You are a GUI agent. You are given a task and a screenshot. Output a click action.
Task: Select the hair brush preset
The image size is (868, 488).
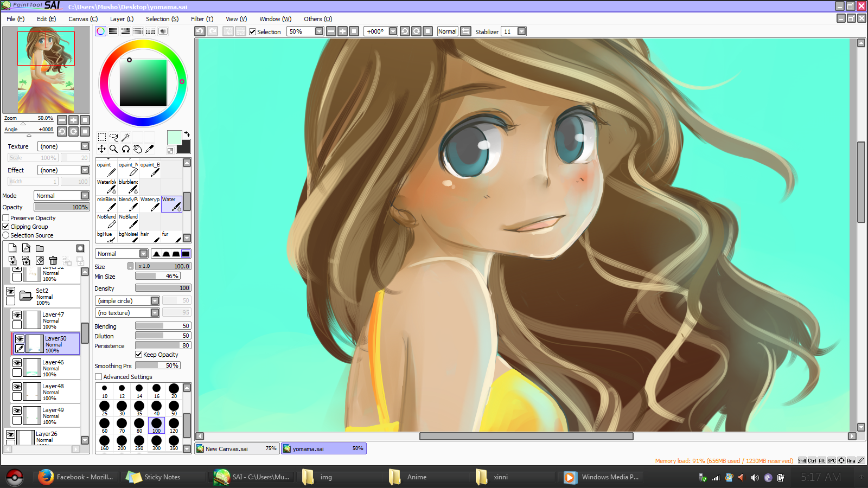[x=150, y=236]
